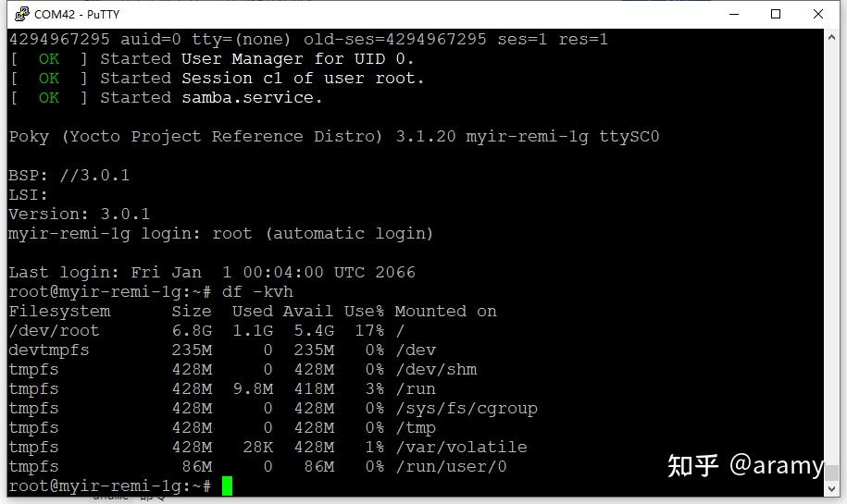This screenshot has height=504, width=847.
Task: Click the /sys/fs/cgroup mount path
Action: tap(467, 409)
